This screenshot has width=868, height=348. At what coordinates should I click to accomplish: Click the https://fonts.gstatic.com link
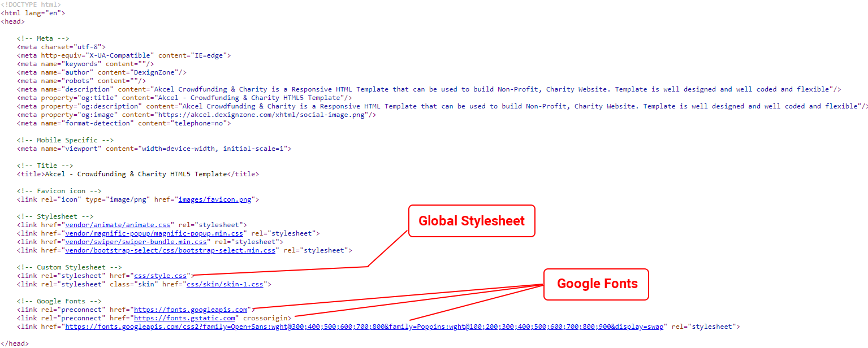point(184,318)
